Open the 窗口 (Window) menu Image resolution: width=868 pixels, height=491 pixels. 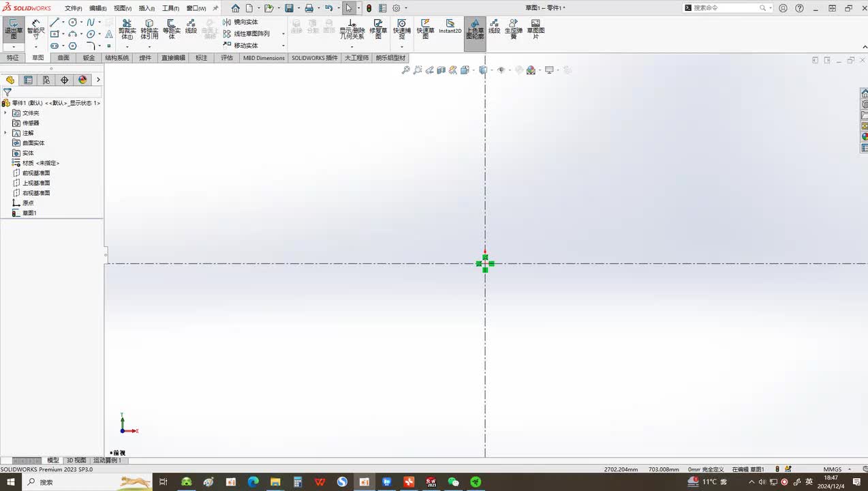[x=196, y=8]
